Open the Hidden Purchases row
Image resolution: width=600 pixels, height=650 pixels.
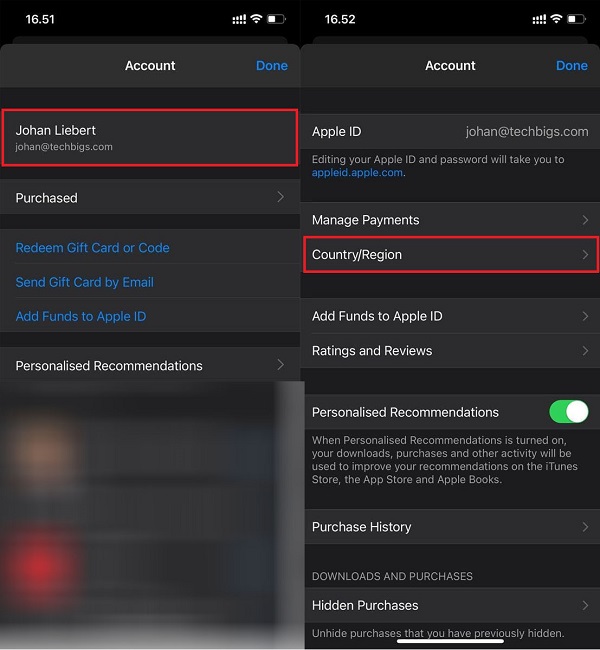click(x=450, y=605)
